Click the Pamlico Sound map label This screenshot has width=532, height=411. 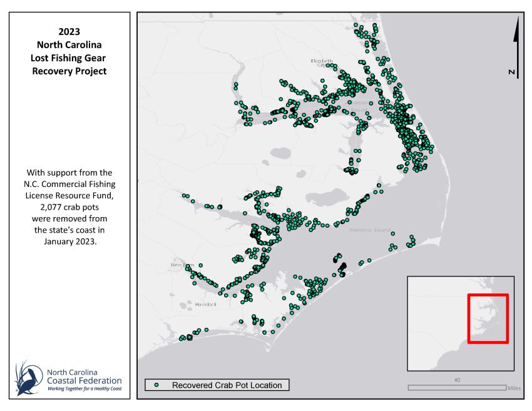pyautogui.click(x=366, y=231)
